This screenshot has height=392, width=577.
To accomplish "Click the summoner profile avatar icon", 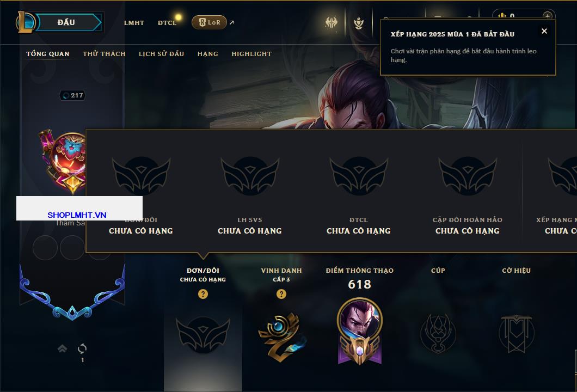I will click(x=63, y=161).
